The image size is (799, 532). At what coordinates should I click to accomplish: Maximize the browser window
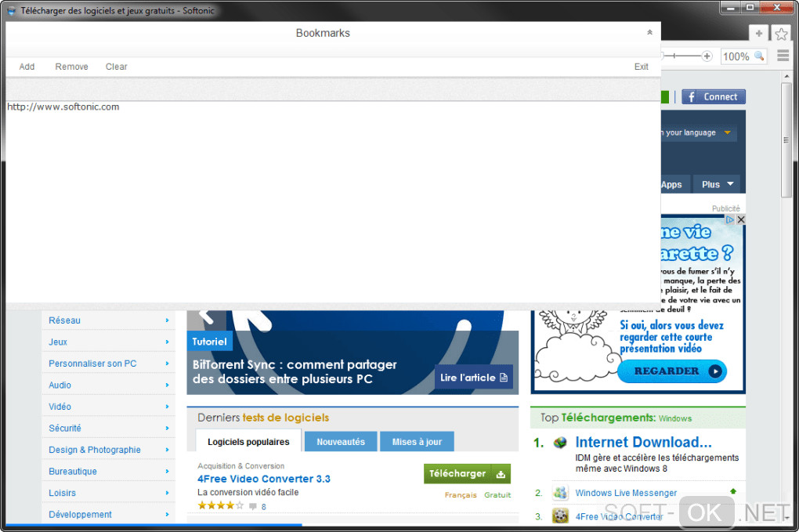coord(750,8)
